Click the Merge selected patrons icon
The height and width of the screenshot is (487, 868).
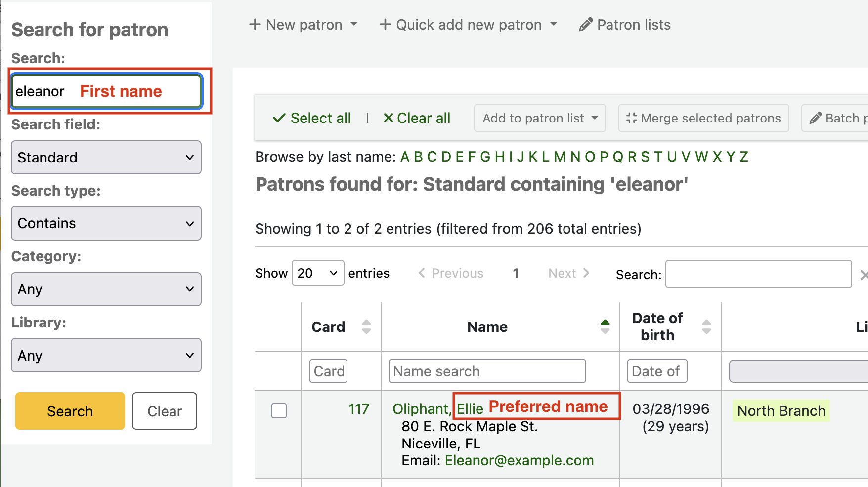tap(632, 118)
